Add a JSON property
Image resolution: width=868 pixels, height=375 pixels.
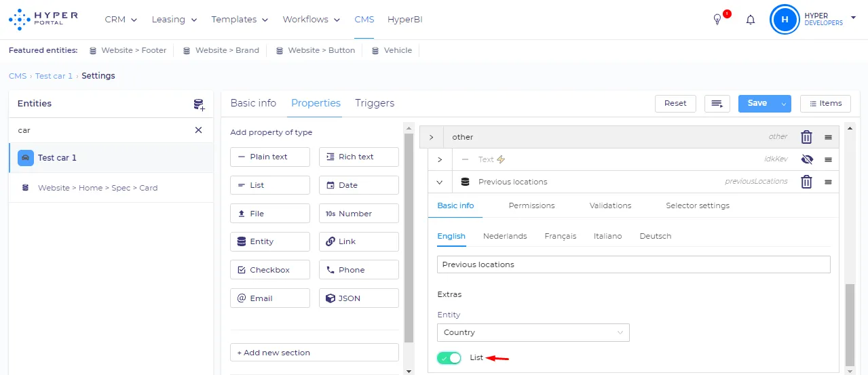tap(359, 298)
